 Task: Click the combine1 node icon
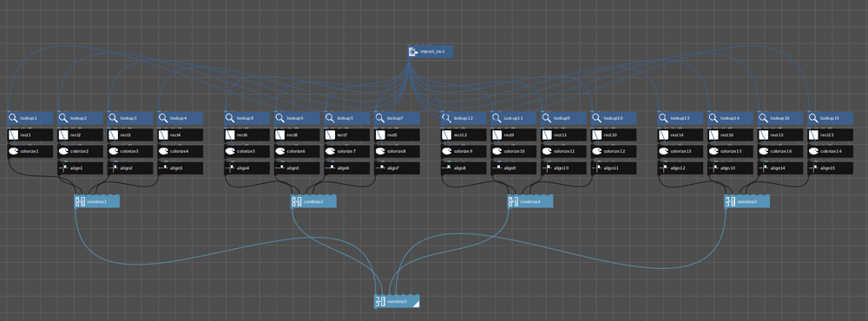click(80, 202)
